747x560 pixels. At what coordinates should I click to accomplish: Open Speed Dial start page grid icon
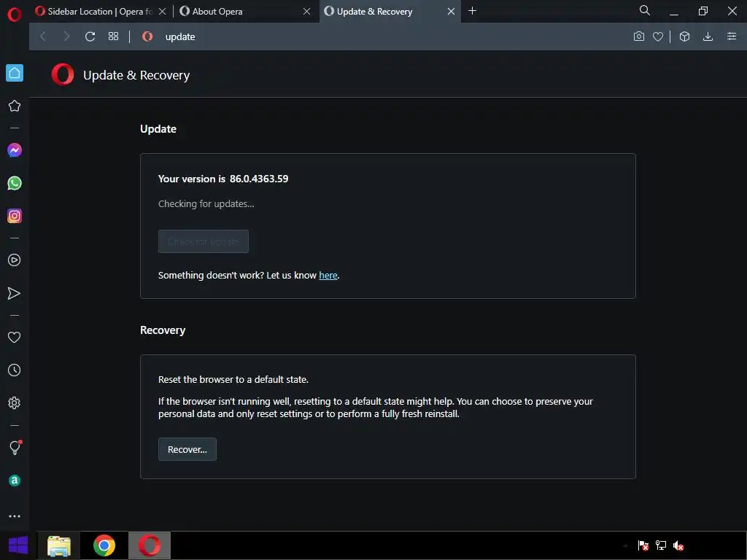pos(113,36)
